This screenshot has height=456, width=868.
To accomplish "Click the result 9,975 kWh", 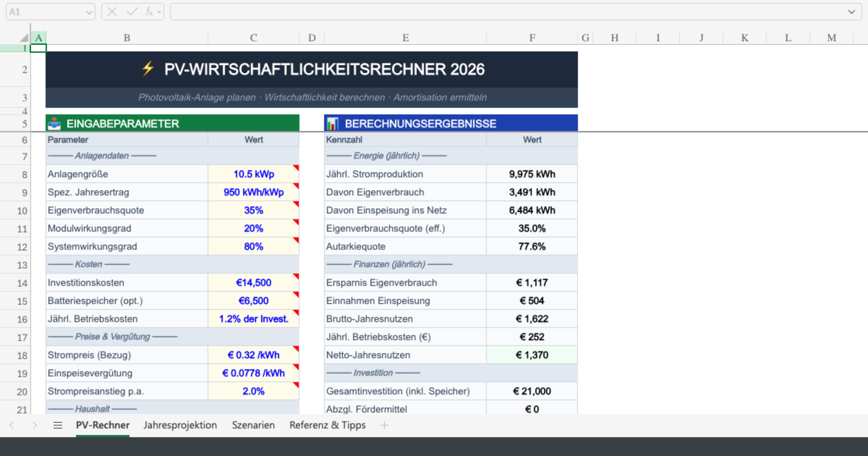I will (532, 174).
